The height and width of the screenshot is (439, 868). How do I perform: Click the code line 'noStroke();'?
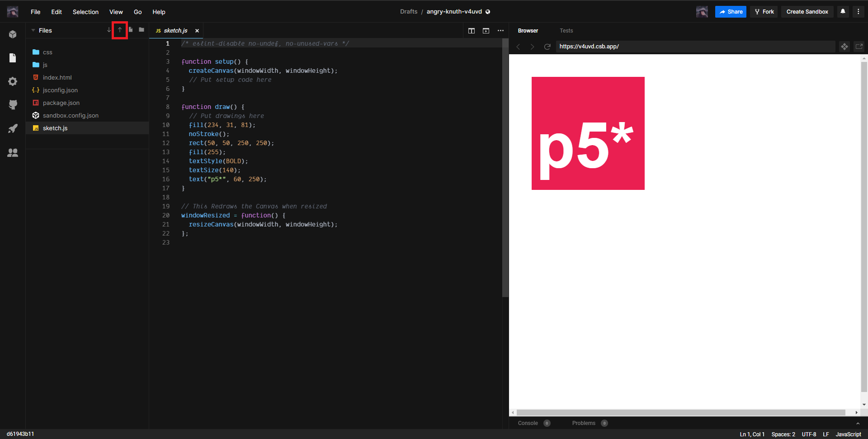point(209,134)
